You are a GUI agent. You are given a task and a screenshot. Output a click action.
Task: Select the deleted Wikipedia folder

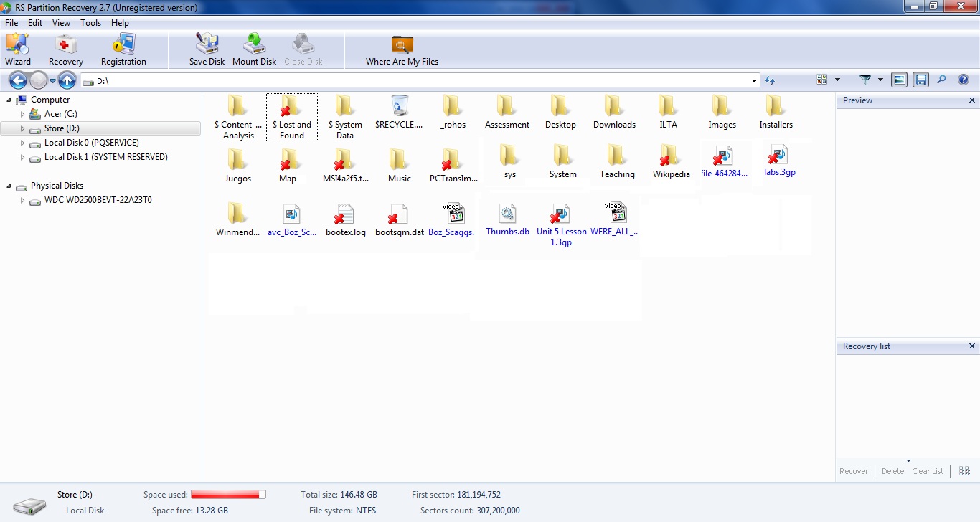(x=671, y=161)
